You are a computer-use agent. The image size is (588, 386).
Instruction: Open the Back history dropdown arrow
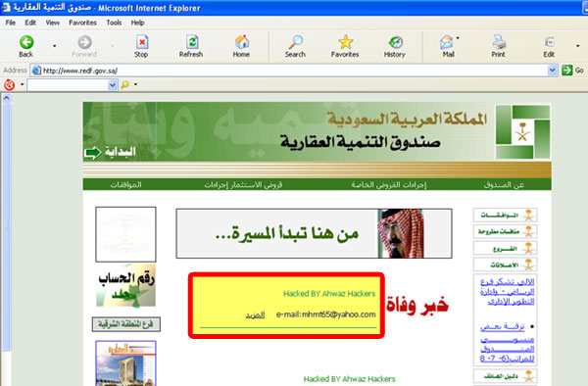tap(54, 46)
